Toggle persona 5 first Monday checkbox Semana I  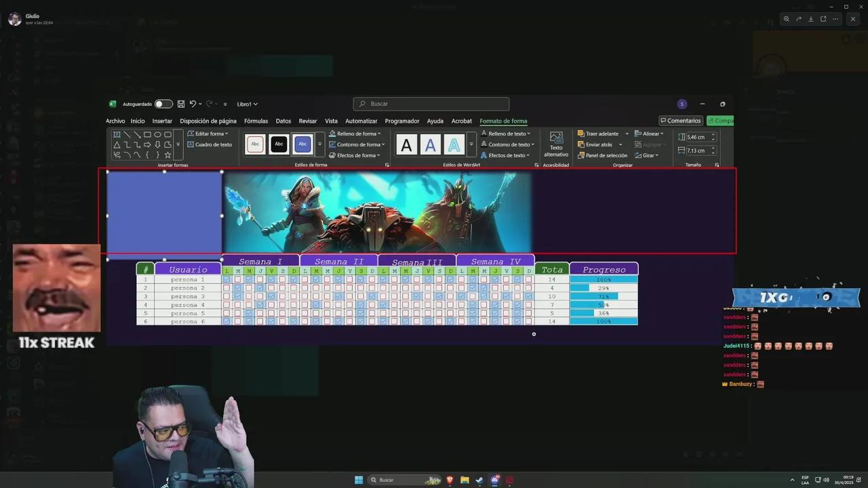227,313
